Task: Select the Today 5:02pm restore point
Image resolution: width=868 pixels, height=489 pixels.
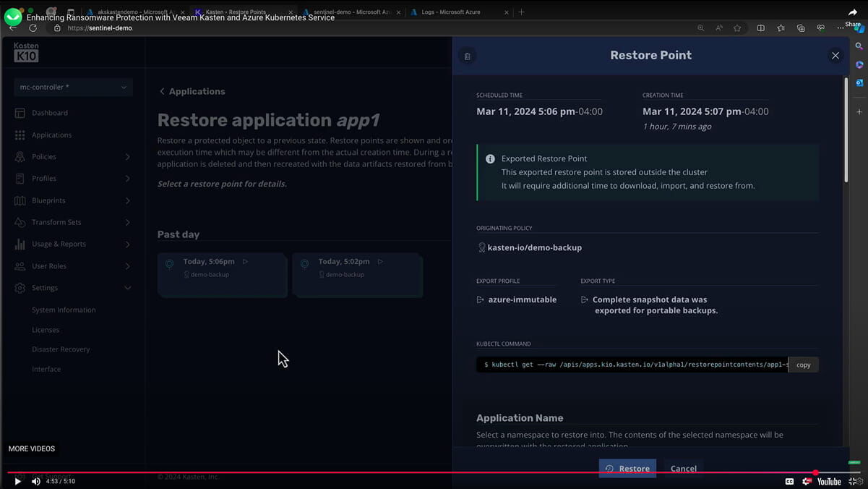Action: coord(358,275)
